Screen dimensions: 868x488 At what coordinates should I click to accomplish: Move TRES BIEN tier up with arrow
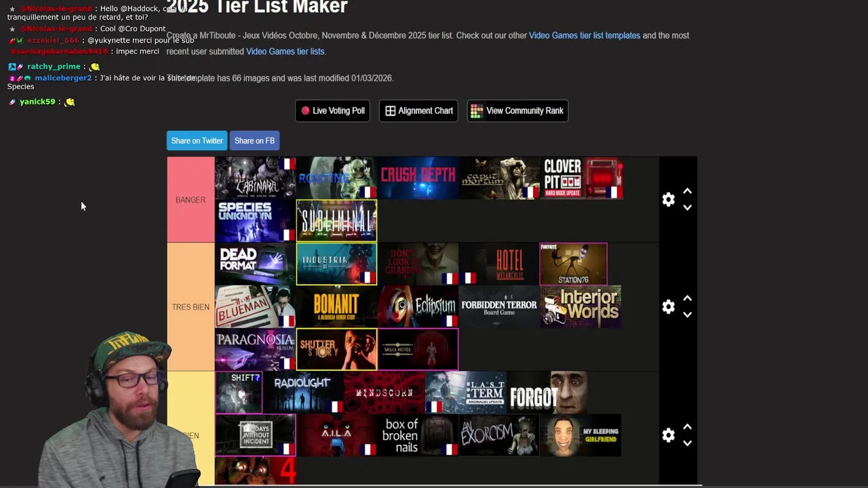pyautogui.click(x=687, y=298)
